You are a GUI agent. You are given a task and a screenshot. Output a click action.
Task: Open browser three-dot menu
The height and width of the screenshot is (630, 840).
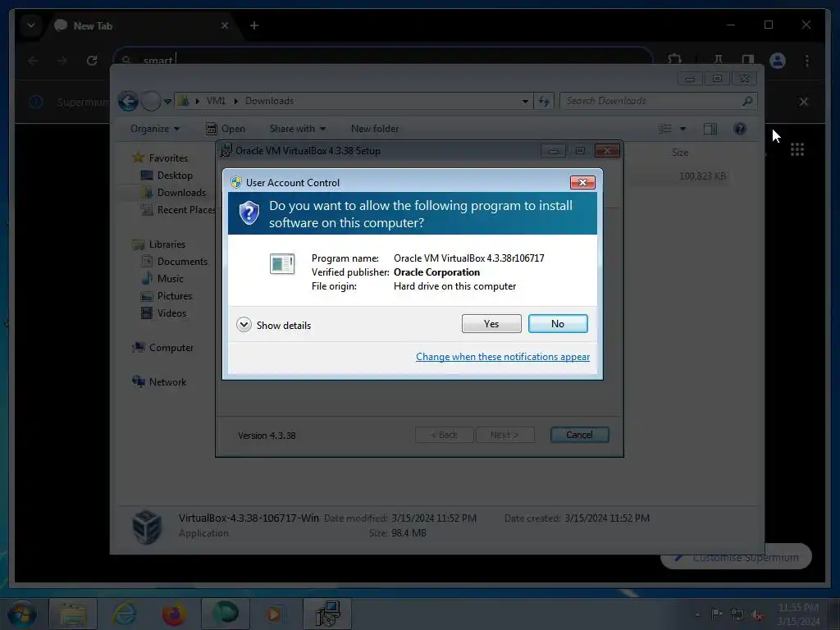point(807,61)
